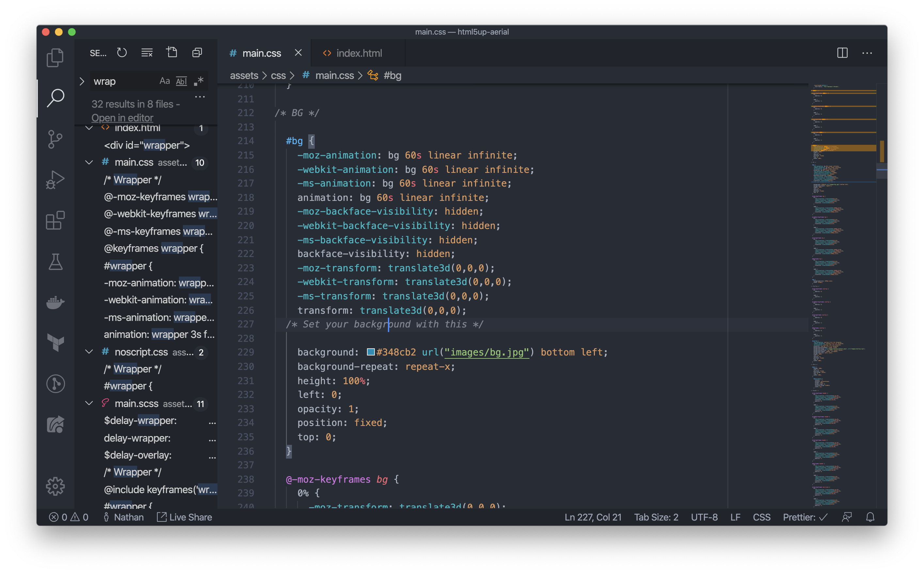Switch to the index.html tab
924x574 pixels.
pos(358,53)
